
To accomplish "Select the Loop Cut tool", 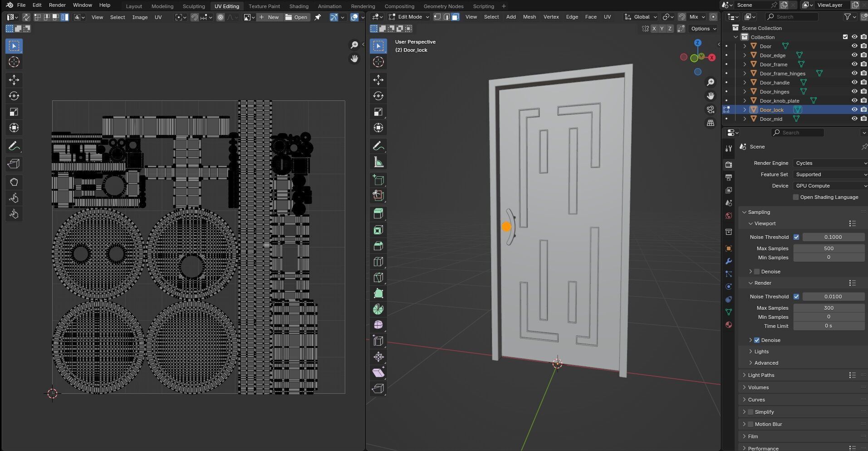I will [378, 262].
